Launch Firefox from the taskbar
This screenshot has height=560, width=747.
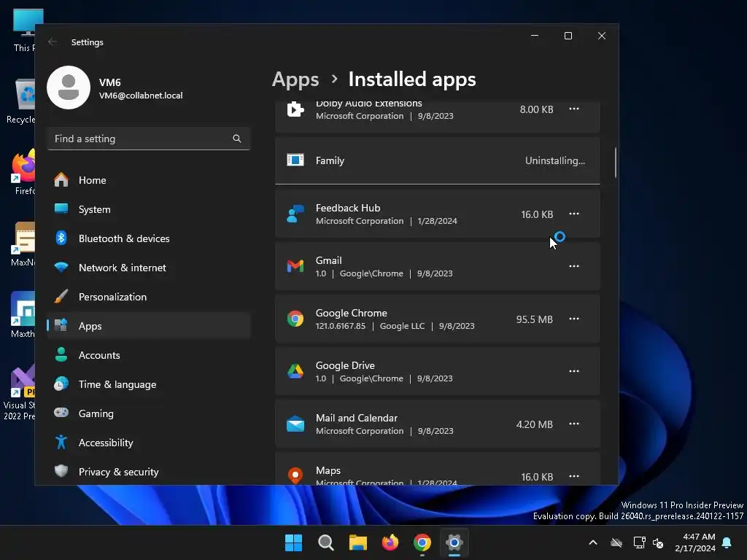[x=390, y=542]
